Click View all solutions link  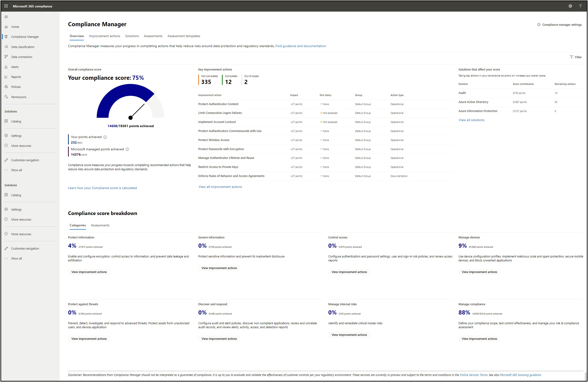471,120
